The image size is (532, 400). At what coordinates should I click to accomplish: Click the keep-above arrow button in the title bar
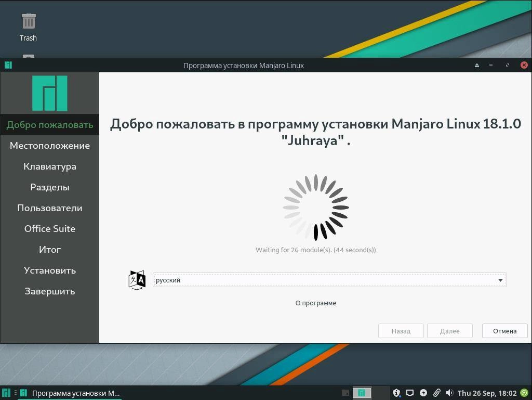click(x=477, y=65)
